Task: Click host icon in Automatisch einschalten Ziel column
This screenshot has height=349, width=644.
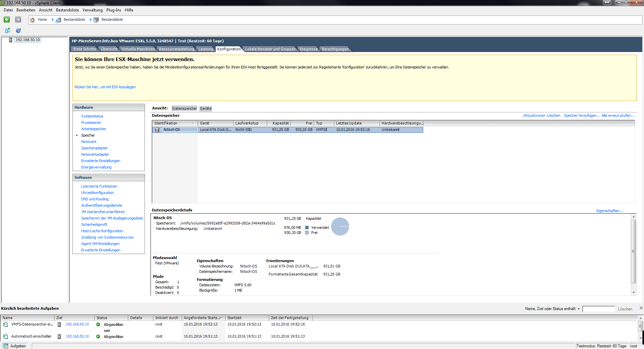Action: pyautogui.click(x=59, y=337)
